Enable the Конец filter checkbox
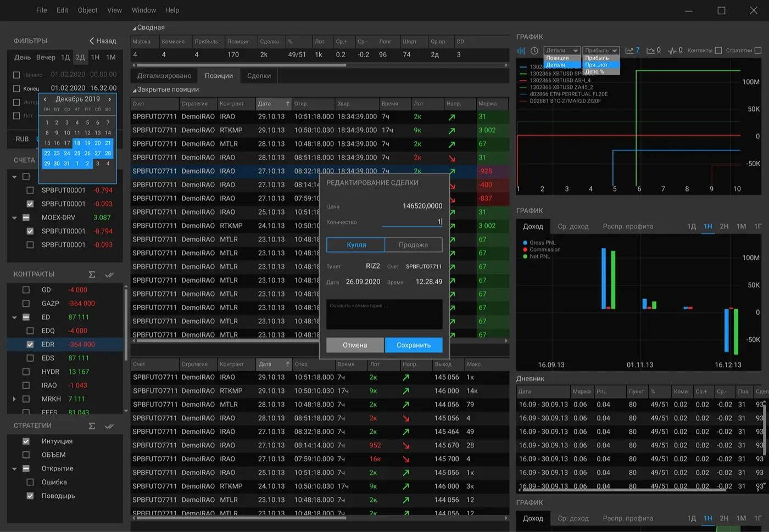The width and height of the screenshot is (769, 532). pos(16,88)
